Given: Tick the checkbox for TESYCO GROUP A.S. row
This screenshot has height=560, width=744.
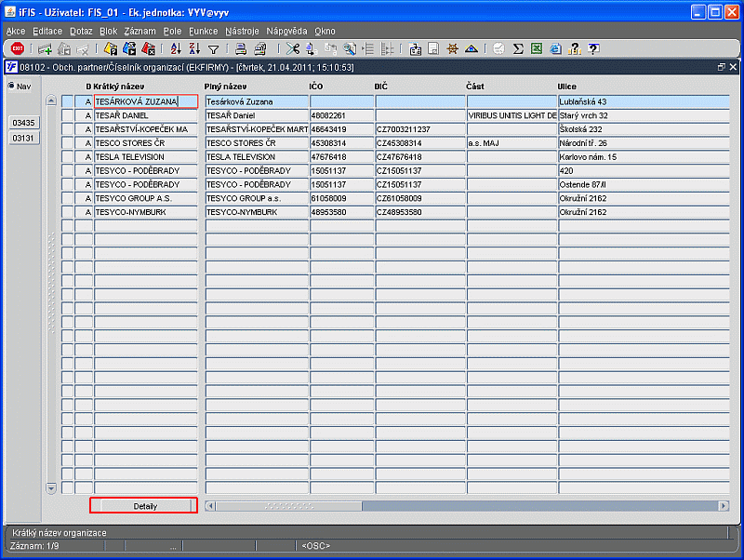Looking at the screenshot, I should [67, 198].
